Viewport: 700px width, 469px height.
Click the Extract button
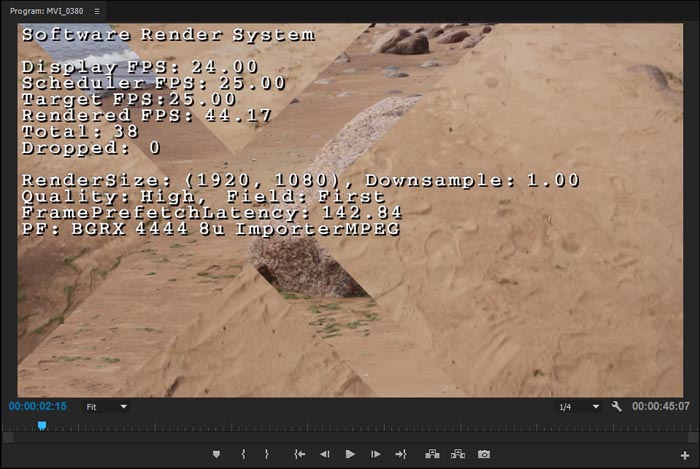[458, 454]
